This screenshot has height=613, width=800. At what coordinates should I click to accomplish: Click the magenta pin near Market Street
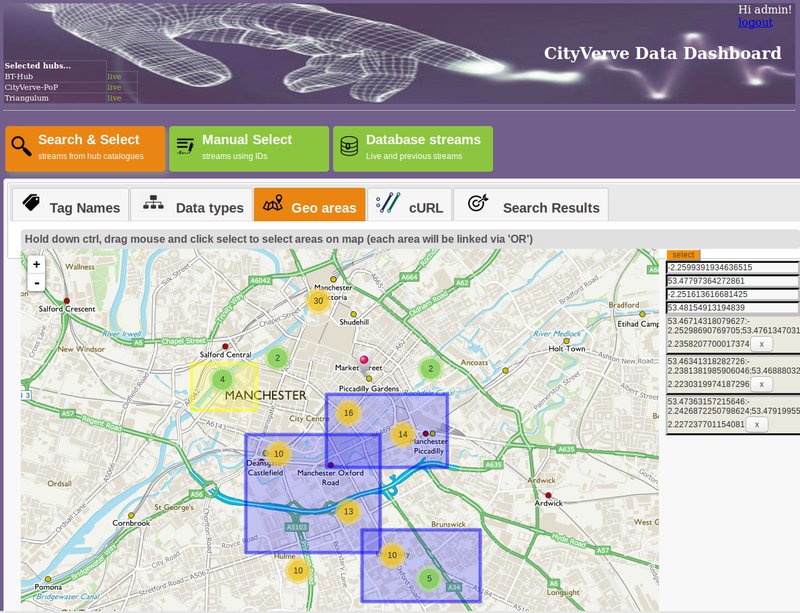coord(364,360)
